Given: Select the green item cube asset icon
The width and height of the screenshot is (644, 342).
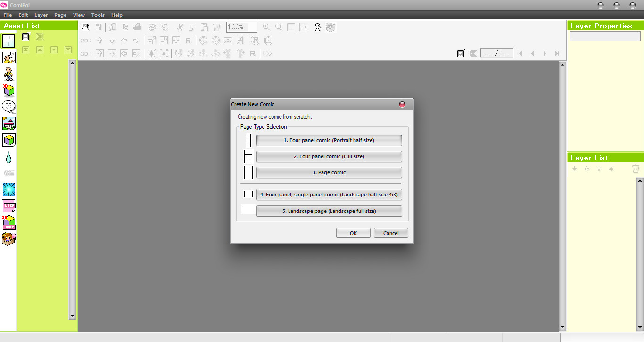Looking at the screenshot, I should click(x=8, y=139).
